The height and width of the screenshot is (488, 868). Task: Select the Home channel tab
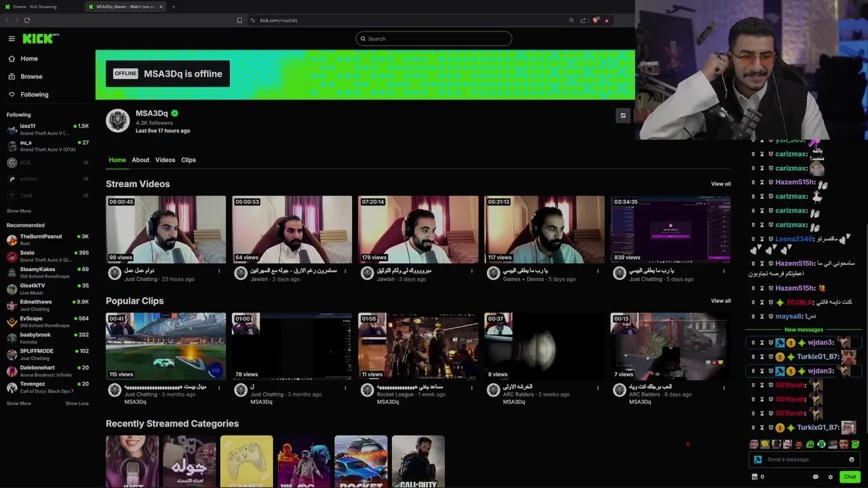pyautogui.click(x=117, y=160)
